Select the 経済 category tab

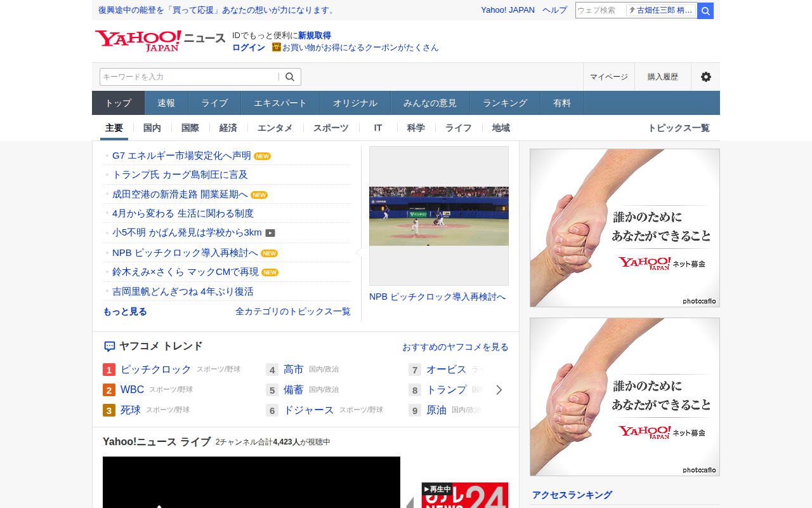(228, 128)
